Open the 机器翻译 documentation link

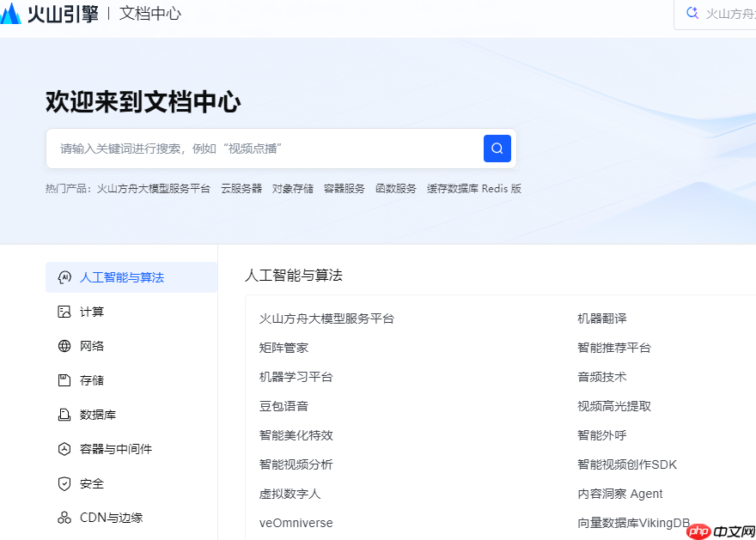tap(602, 318)
